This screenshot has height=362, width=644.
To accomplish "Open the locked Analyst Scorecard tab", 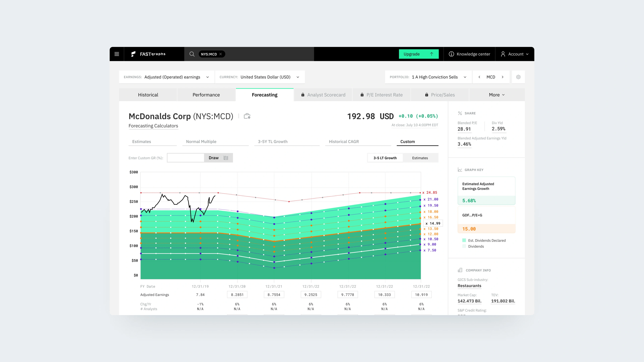I will pos(323,95).
